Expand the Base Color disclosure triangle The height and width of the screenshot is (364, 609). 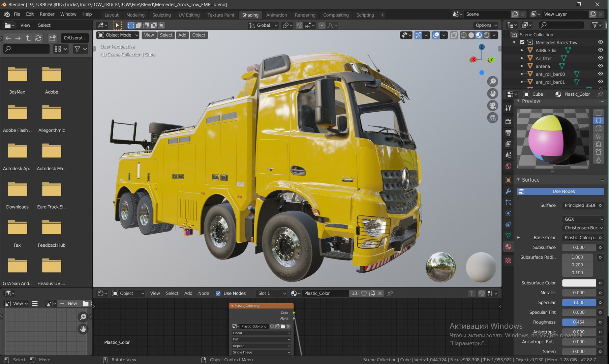518,238
